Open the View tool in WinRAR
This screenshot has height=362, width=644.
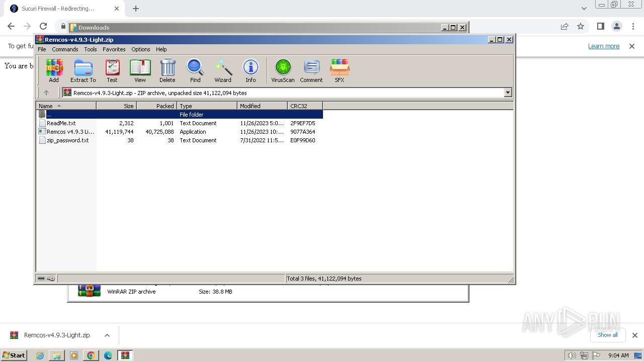[x=140, y=70]
